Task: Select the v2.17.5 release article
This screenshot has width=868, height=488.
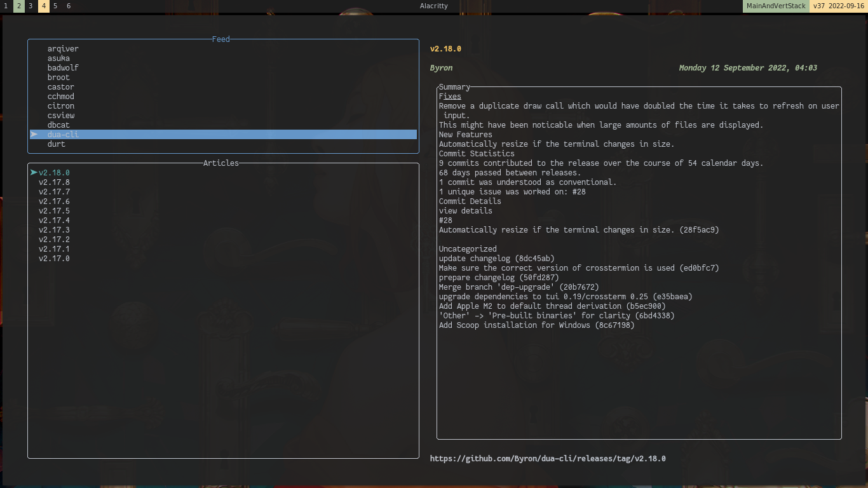Action: 54,211
